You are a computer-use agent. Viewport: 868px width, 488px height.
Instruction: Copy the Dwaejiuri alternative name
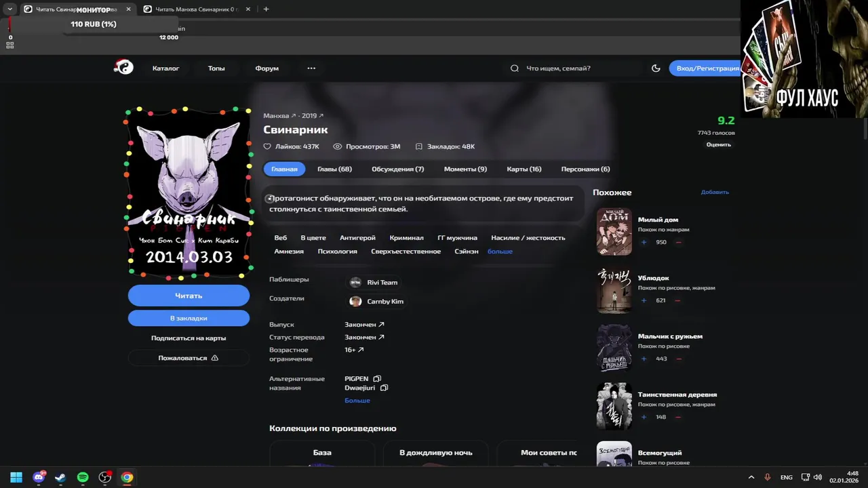click(x=384, y=388)
